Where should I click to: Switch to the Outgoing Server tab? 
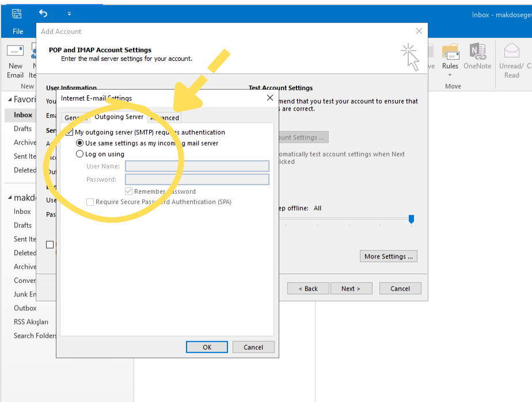click(119, 117)
